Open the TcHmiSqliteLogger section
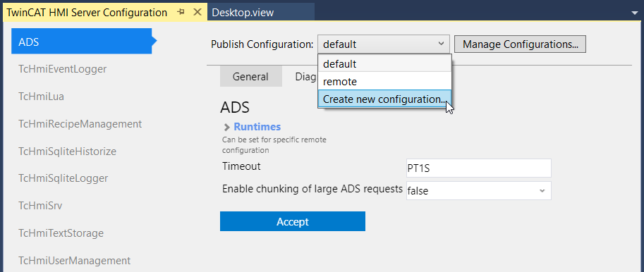 click(x=63, y=178)
